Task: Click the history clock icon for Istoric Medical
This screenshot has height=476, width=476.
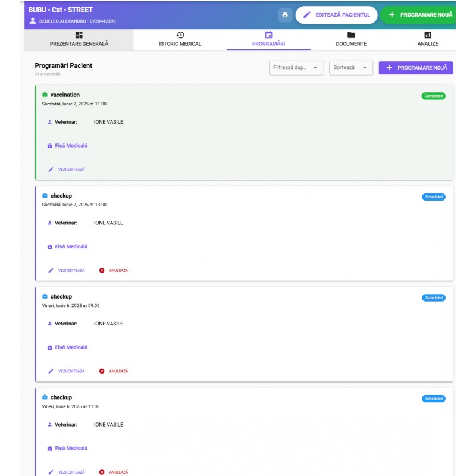Action: coord(180,35)
